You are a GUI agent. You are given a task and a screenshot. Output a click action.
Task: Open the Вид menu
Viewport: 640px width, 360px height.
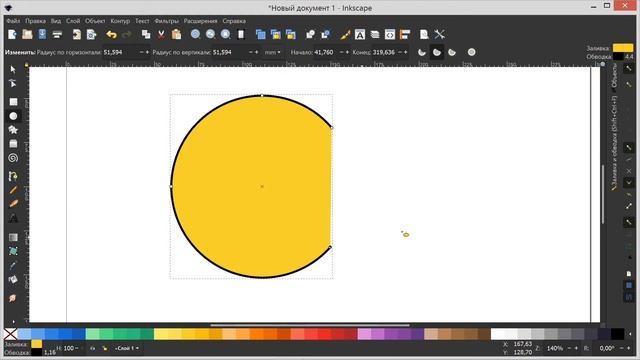pos(56,21)
